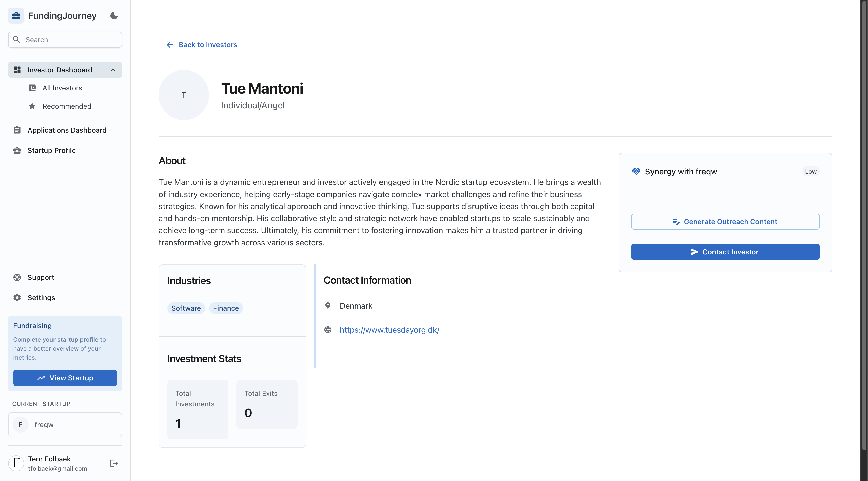This screenshot has width=868, height=481.
Task: Click the FundingJourney briefcase logo
Action: click(x=16, y=16)
